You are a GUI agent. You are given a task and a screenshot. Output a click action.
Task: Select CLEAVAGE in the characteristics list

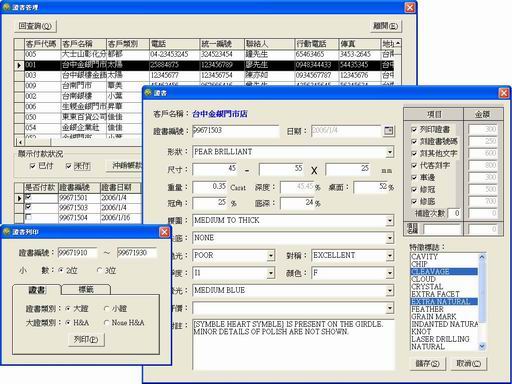444,272
